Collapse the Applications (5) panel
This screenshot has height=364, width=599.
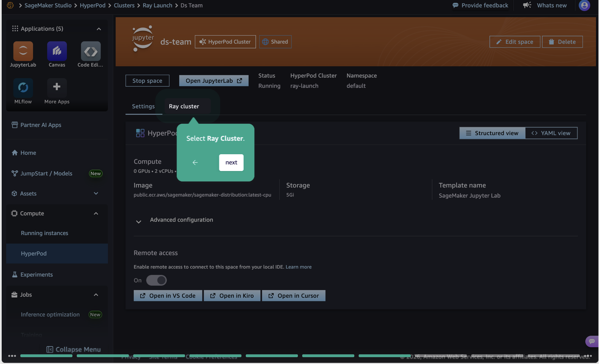[x=99, y=29]
